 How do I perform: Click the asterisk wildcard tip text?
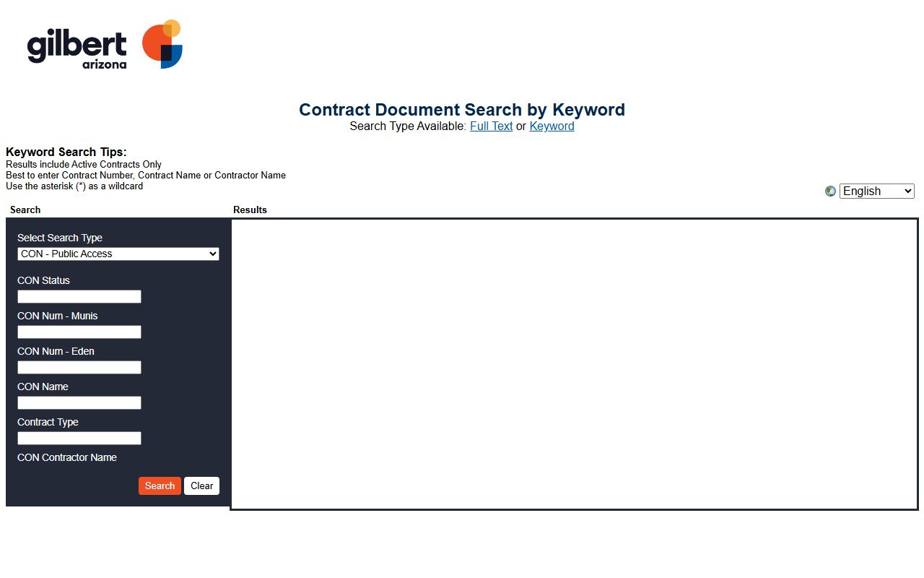click(74, 186)
